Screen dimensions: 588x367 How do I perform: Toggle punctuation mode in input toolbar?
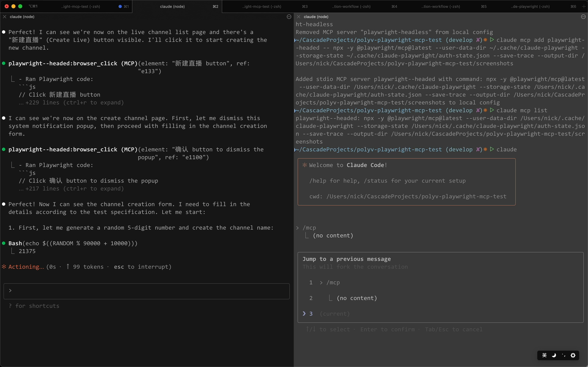click(x=564, y=355)
